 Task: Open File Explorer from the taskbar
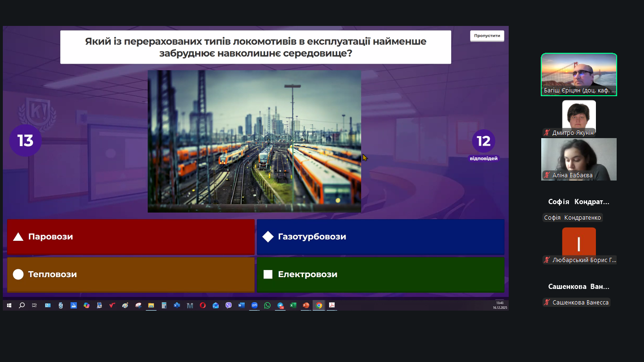click(151, 305)
